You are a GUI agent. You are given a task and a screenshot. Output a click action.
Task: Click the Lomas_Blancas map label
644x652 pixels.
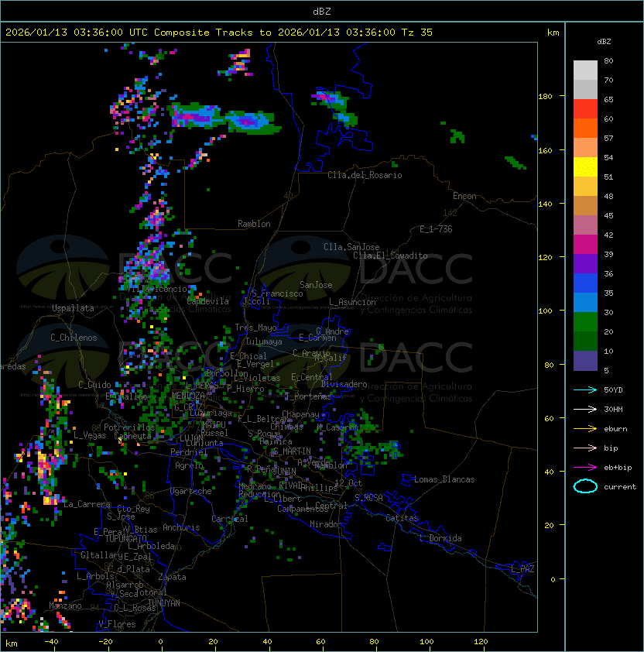pyautogui.click(x=444, y=479)
